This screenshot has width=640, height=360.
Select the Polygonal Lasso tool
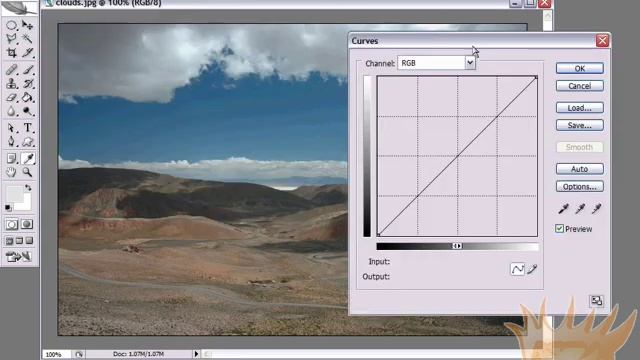click(11, 39)
